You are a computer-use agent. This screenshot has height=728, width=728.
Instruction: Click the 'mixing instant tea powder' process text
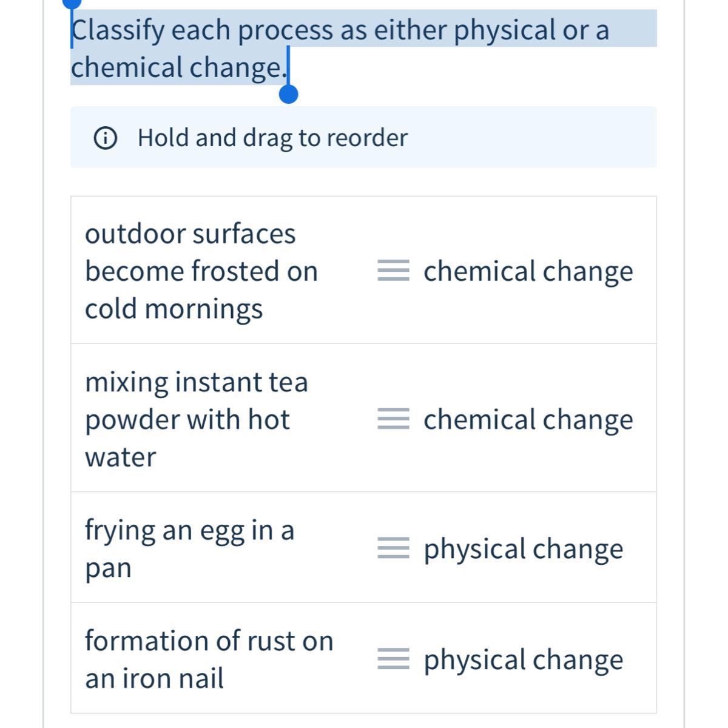pos(196,419)
